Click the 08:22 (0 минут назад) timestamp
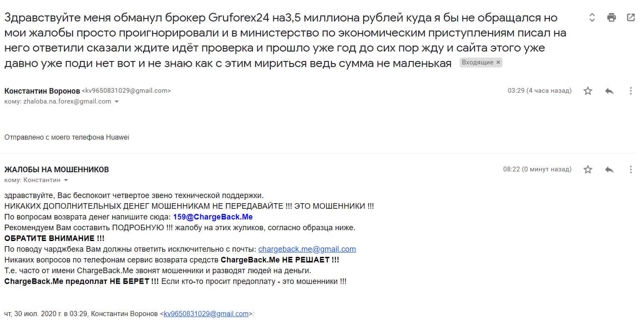Viewport: 644px width, 320px height. point(537,170)
